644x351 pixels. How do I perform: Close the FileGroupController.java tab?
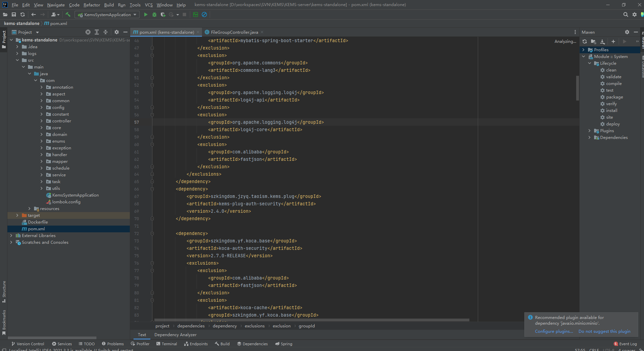point(262,32)
